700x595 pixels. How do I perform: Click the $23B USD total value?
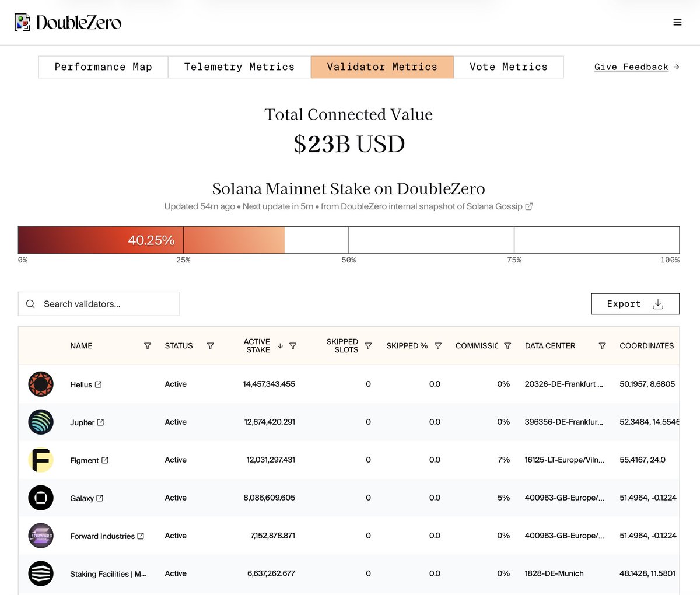pos(349,144)
